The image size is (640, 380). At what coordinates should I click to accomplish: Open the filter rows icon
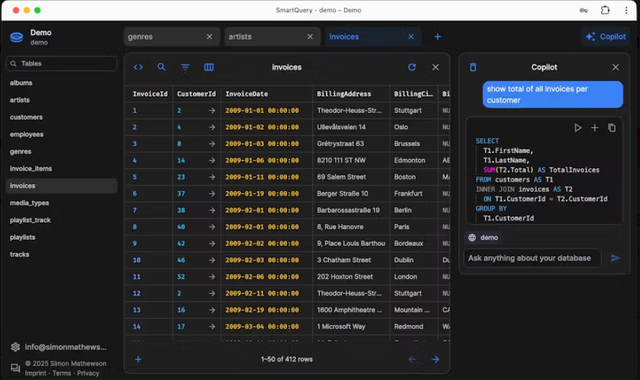185,67
